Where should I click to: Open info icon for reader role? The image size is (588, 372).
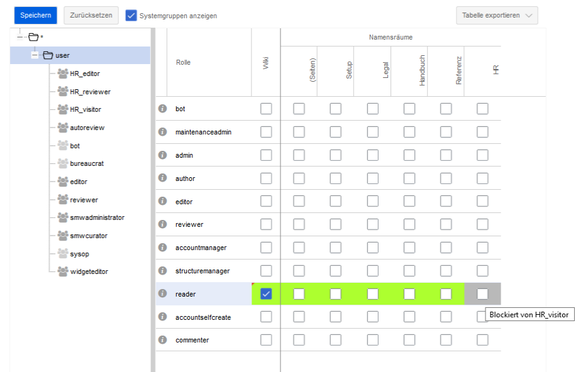[162, 293]
